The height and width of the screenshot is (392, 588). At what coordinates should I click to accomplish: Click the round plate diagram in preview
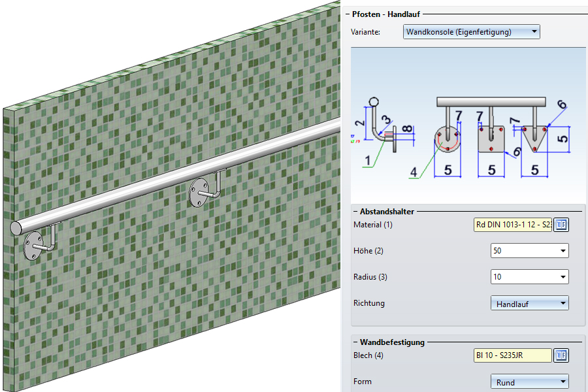tap(448, 139)
